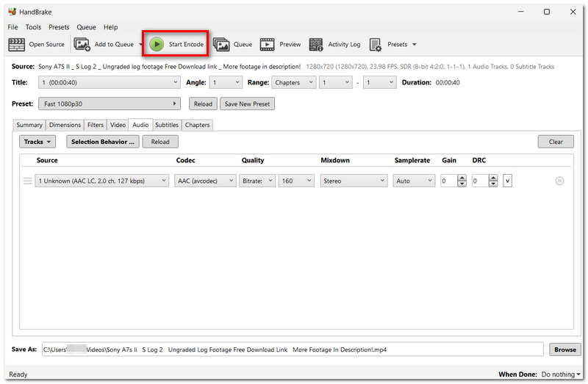The width and height of the screenshot is (588, 384).
Task: Start encoding with the green play icon
Action: coord(157,44)
